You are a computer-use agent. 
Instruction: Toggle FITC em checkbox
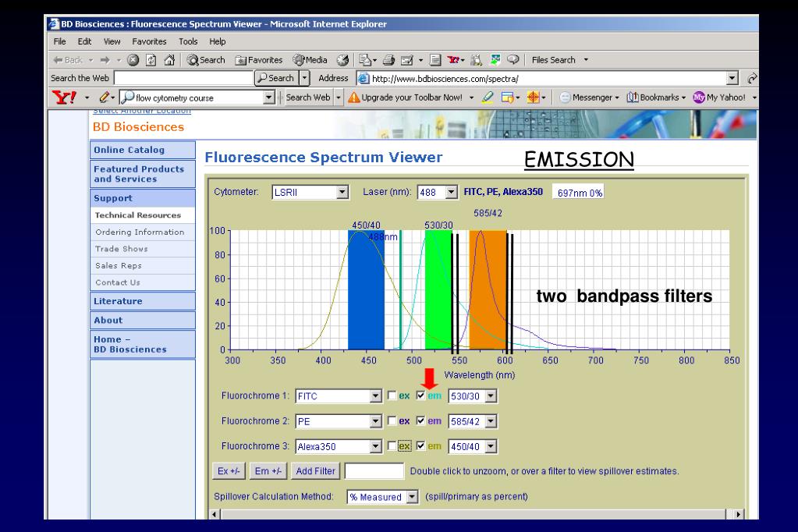[x=420, y=395]
